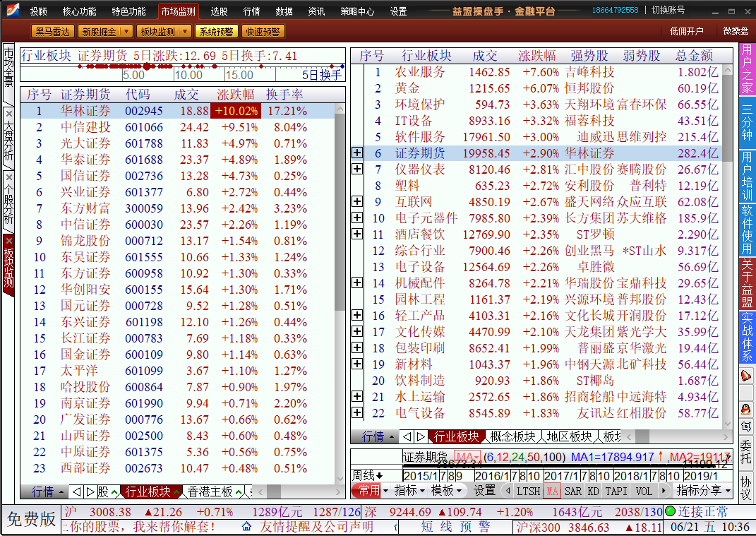The height and width of the screenshot is (536, 756).
Task: Expand the 水上运输 sector row
Action: (356, 396)
